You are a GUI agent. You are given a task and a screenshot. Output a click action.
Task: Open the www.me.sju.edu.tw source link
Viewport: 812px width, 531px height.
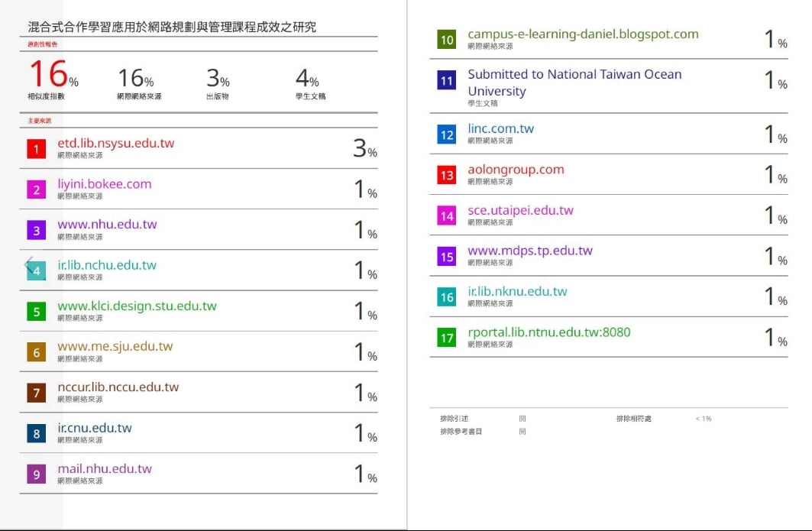pos(115,347)
